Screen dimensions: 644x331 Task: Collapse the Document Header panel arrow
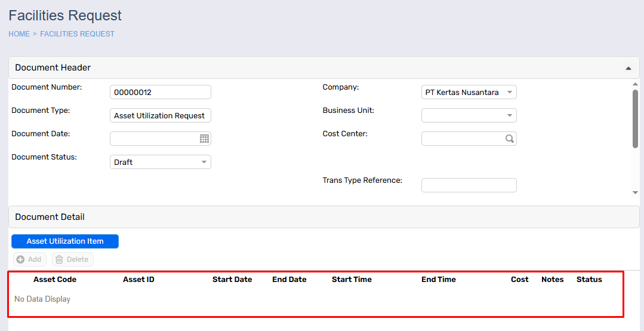click(x=628, y=68)
